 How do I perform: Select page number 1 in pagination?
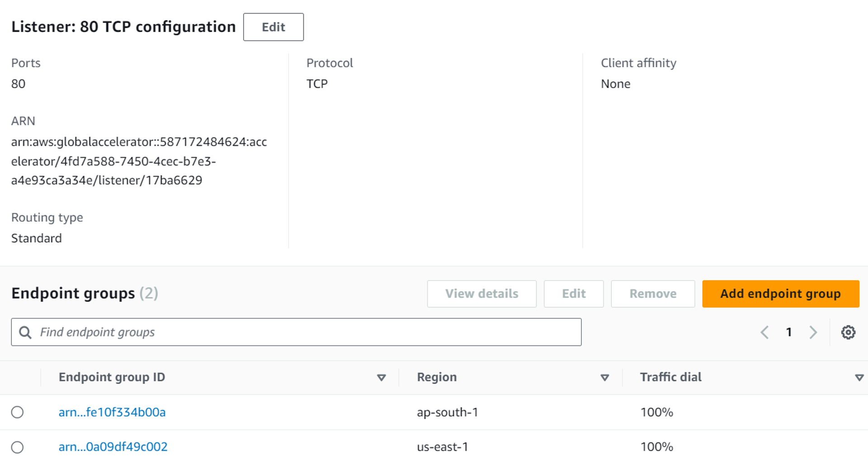pos(789,332)
